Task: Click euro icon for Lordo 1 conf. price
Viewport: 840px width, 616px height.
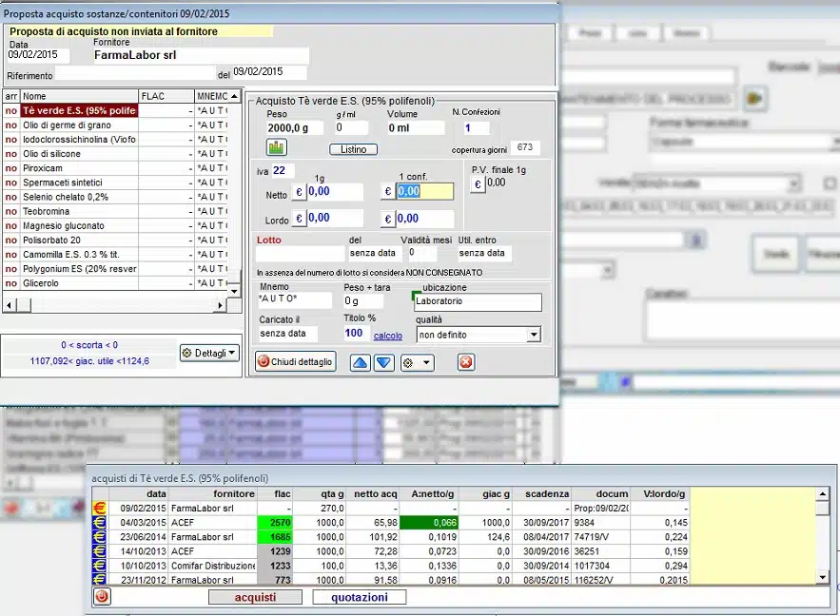Action: point(388,219)
